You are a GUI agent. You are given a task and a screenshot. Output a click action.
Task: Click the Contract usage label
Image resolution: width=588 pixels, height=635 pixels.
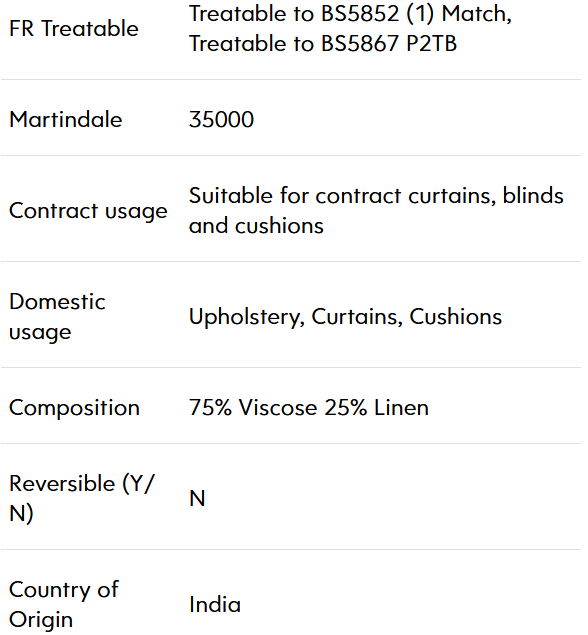[88, 211]
